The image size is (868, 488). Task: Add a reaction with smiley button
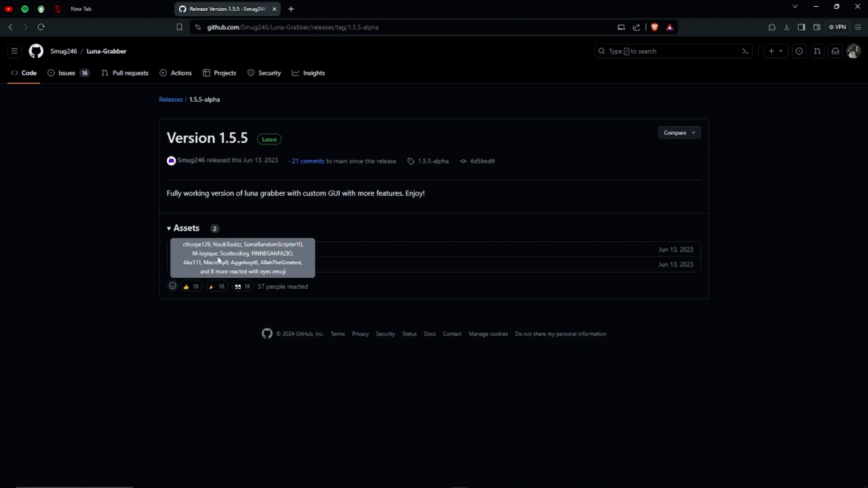coord(172,286)
